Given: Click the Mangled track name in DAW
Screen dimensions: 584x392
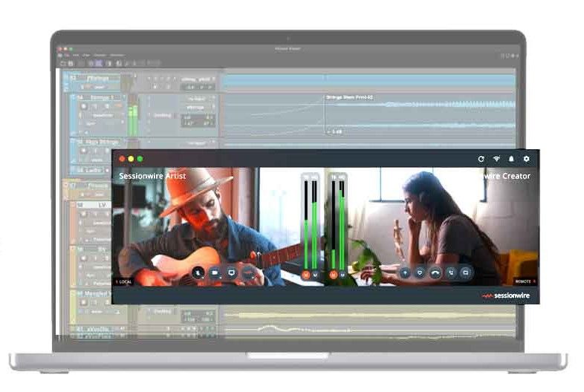Looking at the screenshot, I should pos(96,294).
